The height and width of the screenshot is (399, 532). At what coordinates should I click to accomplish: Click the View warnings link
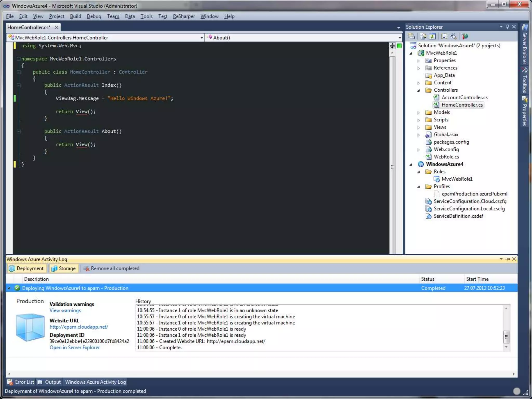(x=65, y=310)
